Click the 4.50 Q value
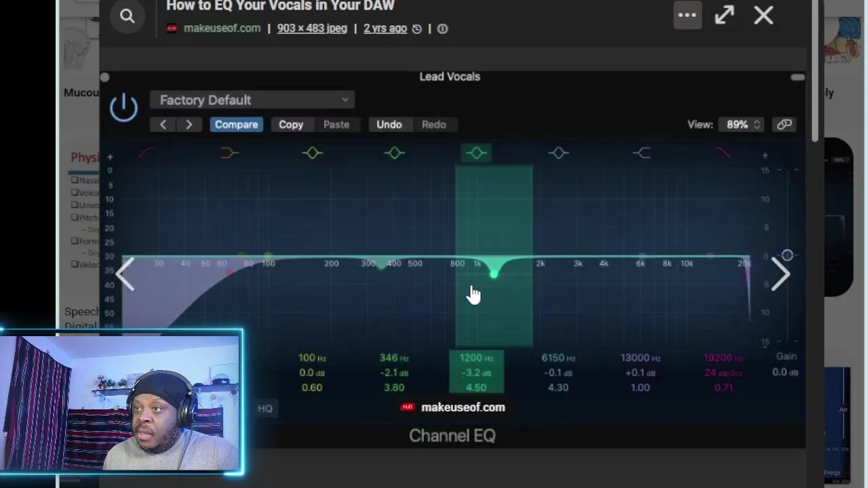The width and height of the screenshot is (868, 488). (x=476, y=388)
